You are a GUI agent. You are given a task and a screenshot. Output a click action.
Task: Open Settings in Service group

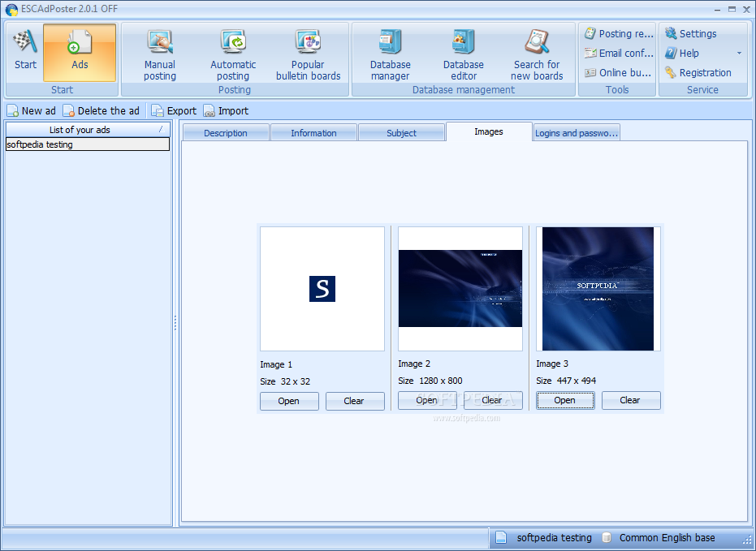click(690, 34)
